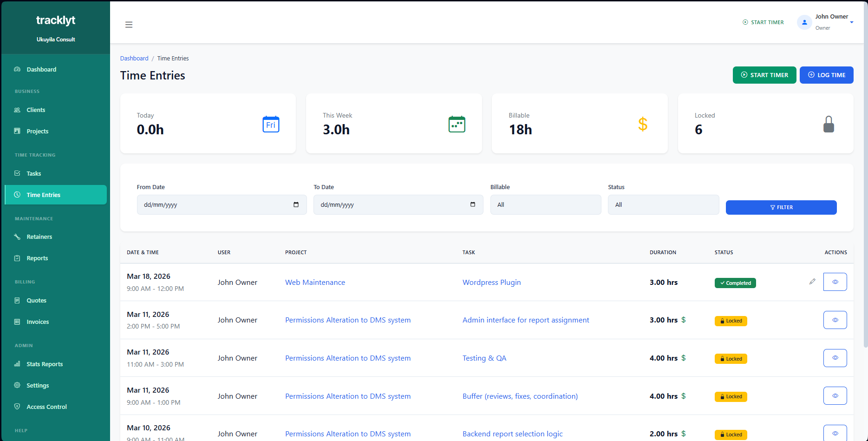
Task: Click the Retainers wrench icon
Action: (x=17, y=237)
